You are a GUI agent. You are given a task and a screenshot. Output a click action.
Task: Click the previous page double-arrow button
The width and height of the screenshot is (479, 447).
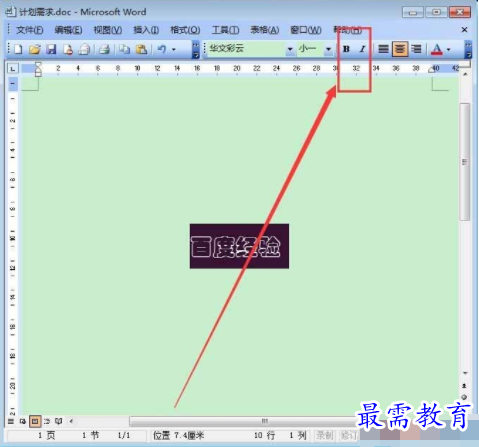point(464,386)
